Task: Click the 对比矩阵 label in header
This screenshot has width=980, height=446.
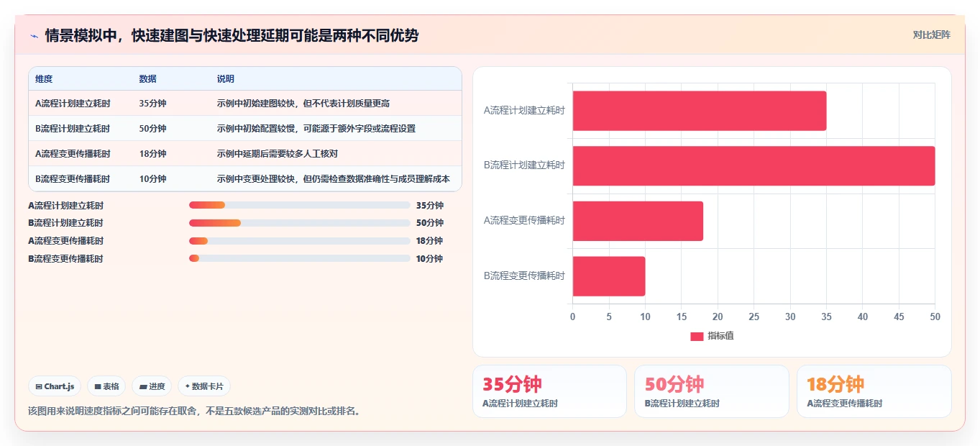Action: point(932,35)
